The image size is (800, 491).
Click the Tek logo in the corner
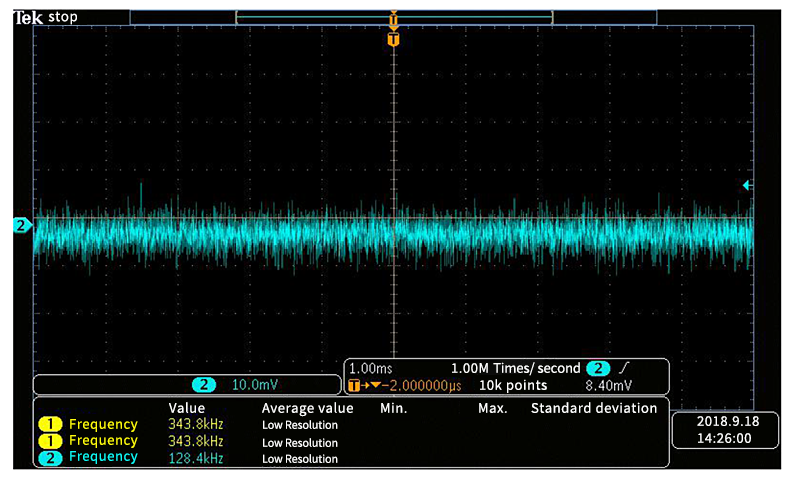28,16
